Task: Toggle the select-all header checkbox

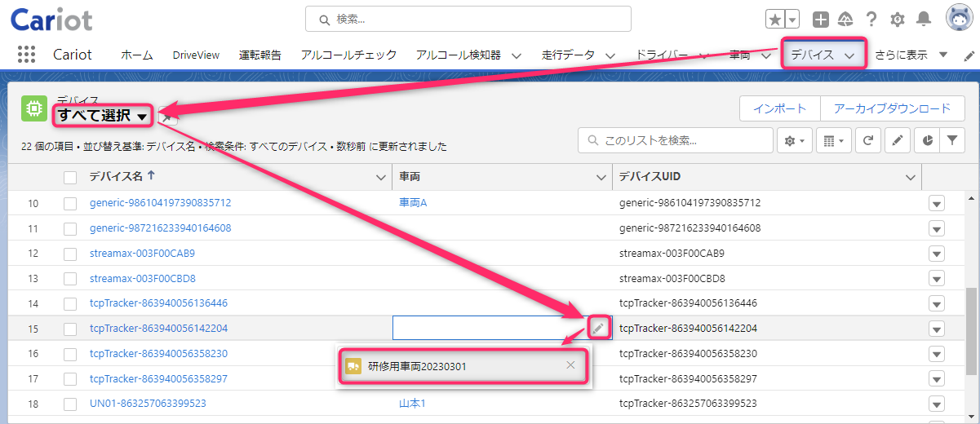Action: tap(70, 177)
